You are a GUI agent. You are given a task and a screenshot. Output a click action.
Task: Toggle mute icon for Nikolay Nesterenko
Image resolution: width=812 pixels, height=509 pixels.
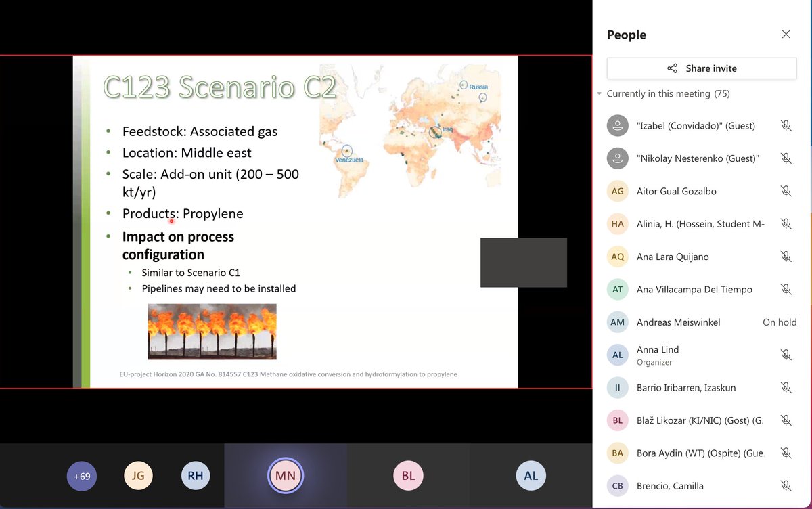(786, 158)
